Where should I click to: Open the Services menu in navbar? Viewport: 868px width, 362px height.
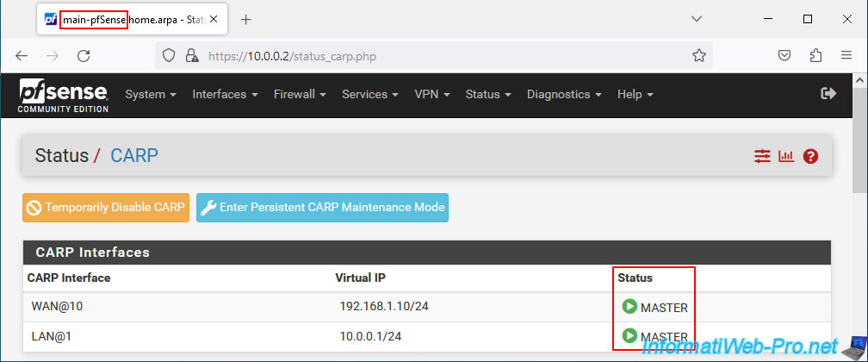(369, 94)
